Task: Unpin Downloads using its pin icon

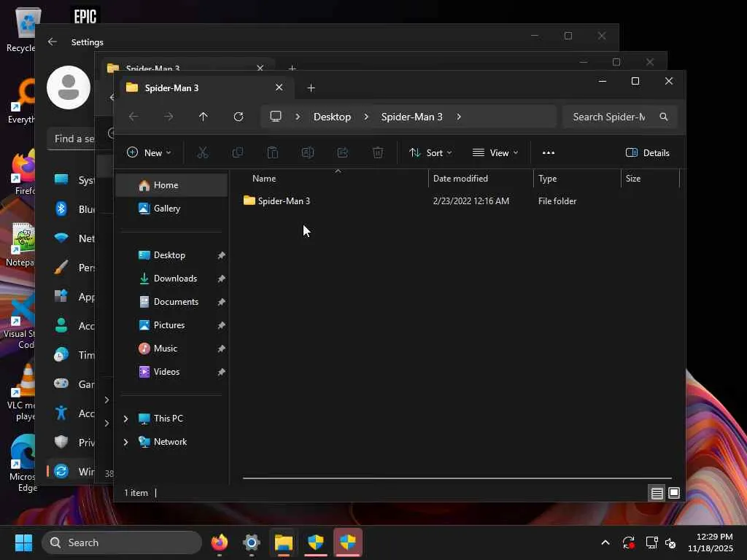Action: click(x=221, y=279)
